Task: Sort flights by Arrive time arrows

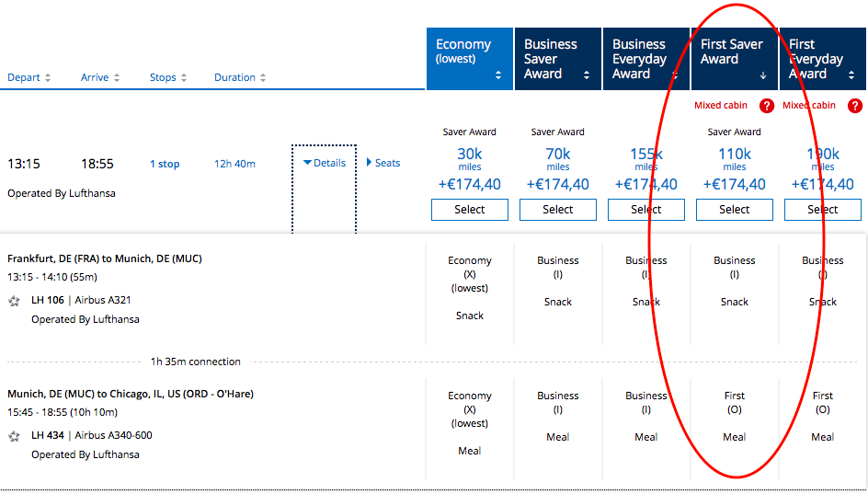Action: coord(117,78)
